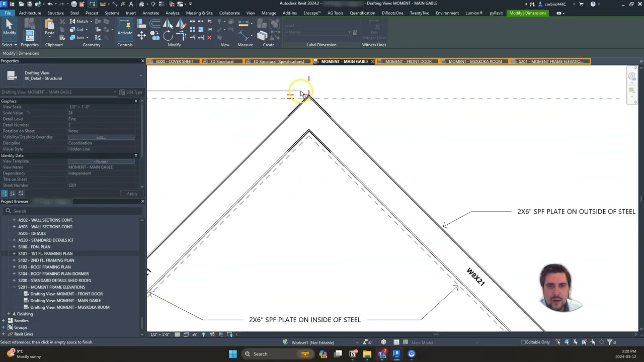This screenshot has height=362, width=644.
Task: Click the Paste clipboard icon
Action: click(x=49, y=27)
